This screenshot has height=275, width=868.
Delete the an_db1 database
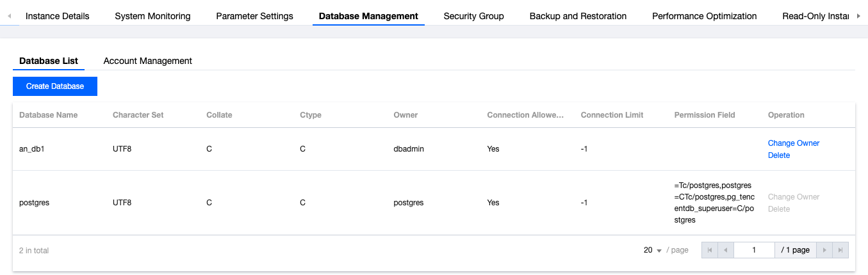[779, 155]
